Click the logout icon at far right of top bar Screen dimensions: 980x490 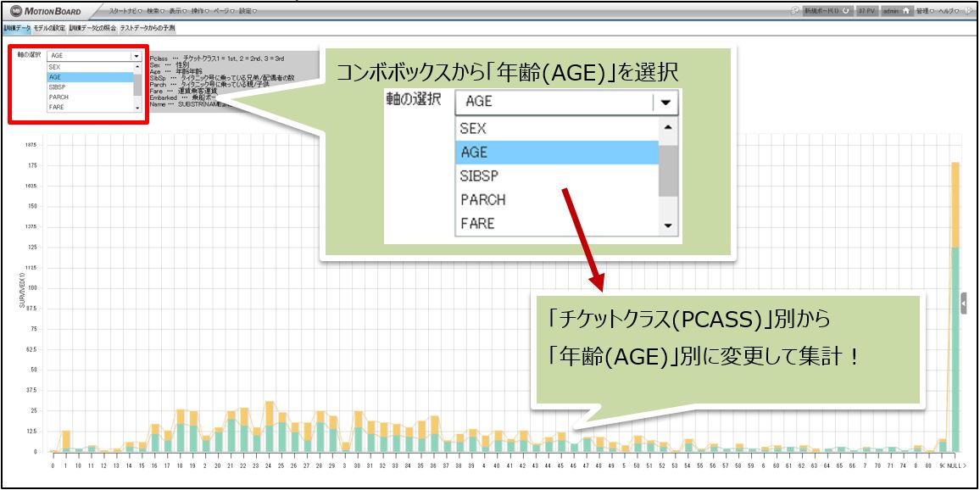click(968, 11)
